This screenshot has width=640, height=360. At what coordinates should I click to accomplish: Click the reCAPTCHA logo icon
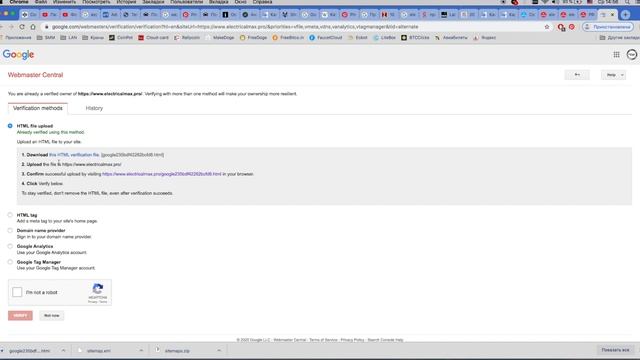(x=98, y=289)
